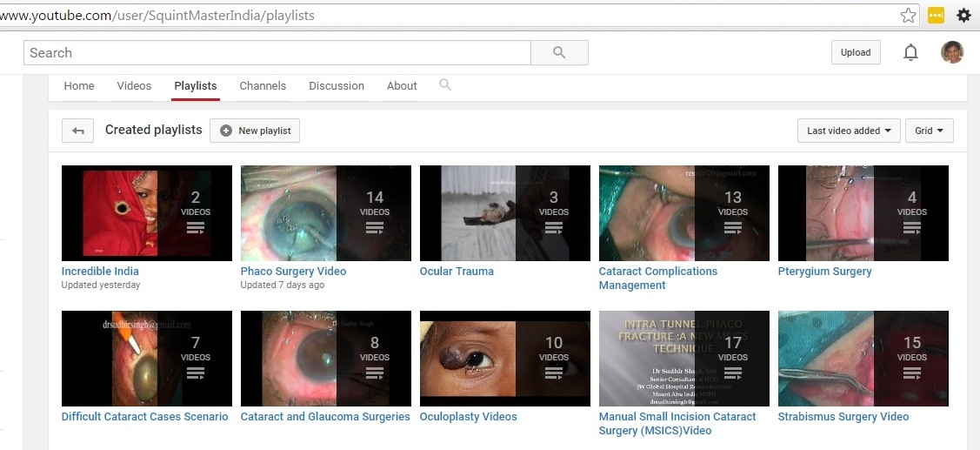Open the Phaco Surgery Video playlist link
This screenshot has width=980, height=450.
(293, 271)
